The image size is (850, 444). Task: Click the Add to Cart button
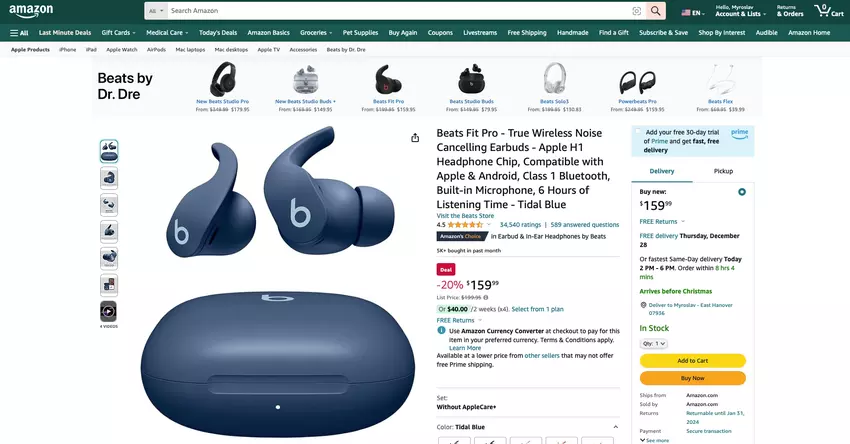tap(693, 361)
